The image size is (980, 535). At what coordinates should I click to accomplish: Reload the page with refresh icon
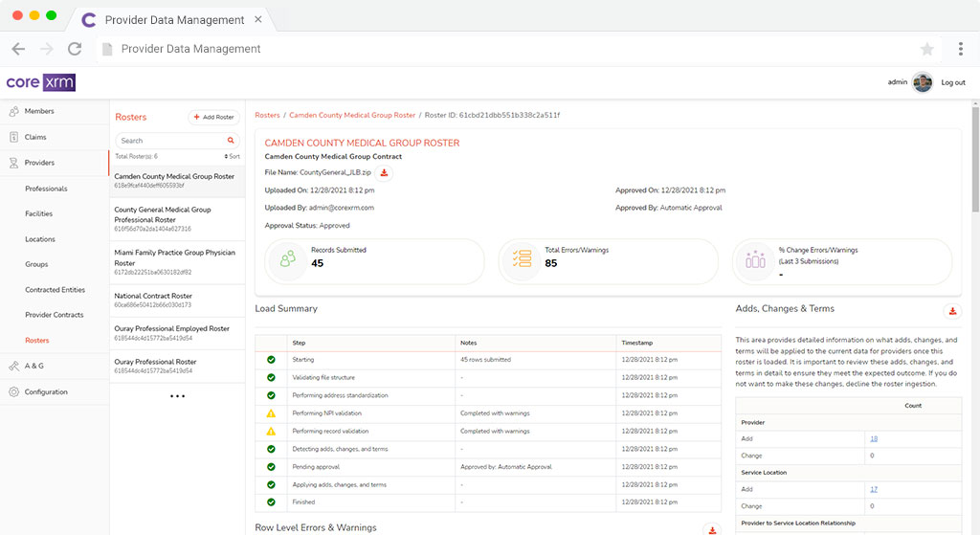point(75,49)
